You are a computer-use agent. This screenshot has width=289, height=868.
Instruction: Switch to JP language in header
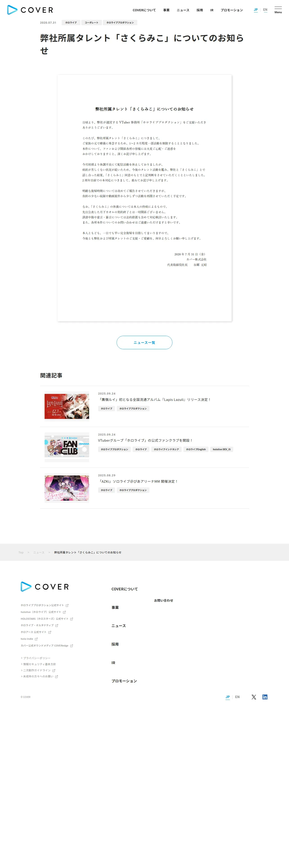coord(256,10)
